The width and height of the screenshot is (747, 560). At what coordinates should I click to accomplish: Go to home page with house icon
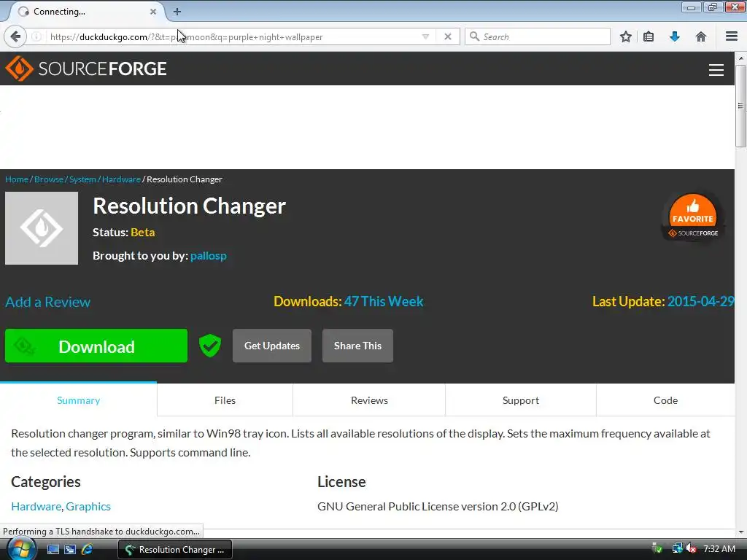click(700, 36)
